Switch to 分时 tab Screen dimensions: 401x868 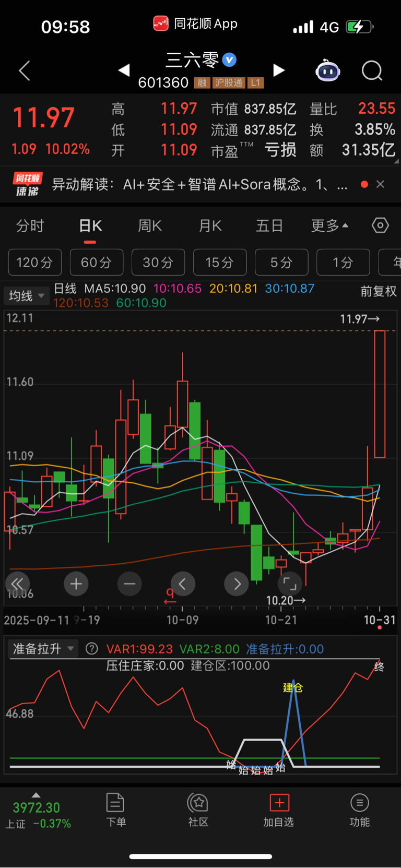point(30,226)
